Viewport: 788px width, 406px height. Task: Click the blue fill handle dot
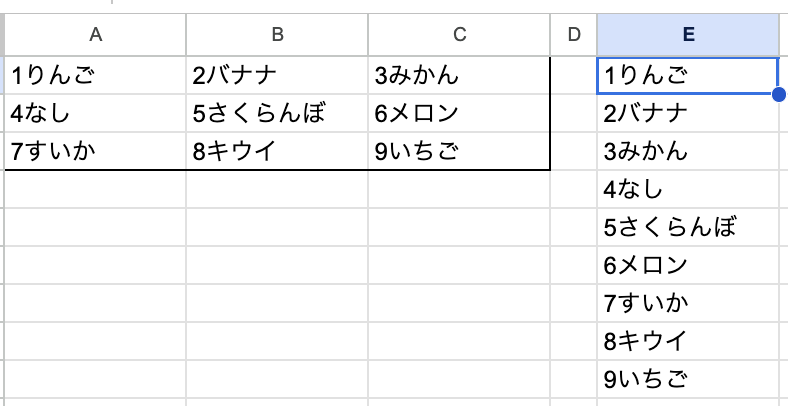point(778,94)
